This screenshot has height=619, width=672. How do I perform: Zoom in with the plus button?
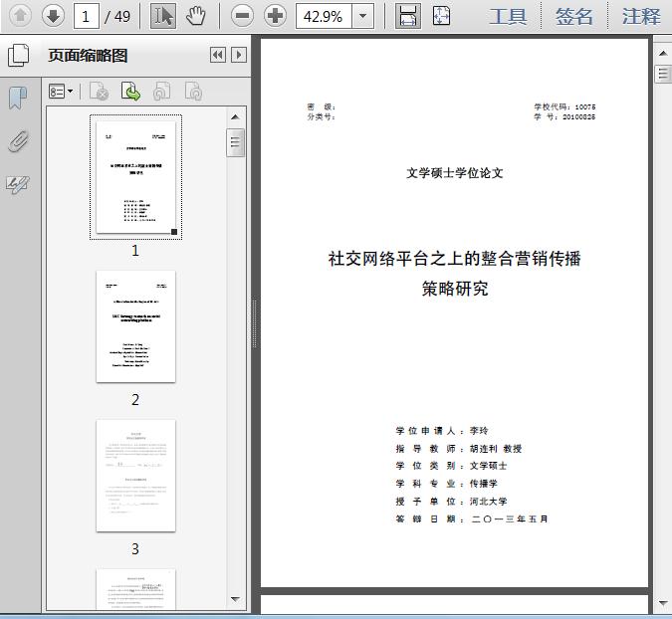tap(275, 16)
